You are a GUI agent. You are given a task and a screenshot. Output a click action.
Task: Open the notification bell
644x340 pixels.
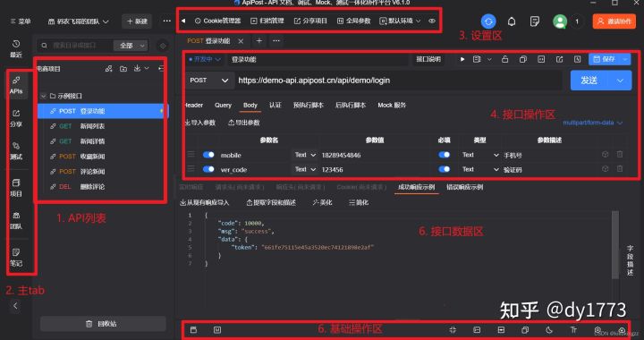click(512, 21)
